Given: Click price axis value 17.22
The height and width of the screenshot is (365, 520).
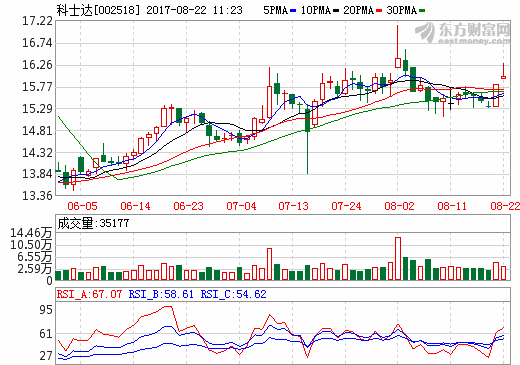Looking at the screenshot, I should click(x=37, y=21).
